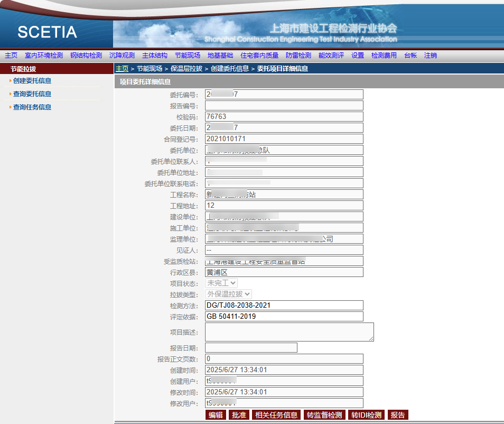504x424 pixels.
Task: Open 查询委托信息 in sidebar
Action: (x=32, y=94)
